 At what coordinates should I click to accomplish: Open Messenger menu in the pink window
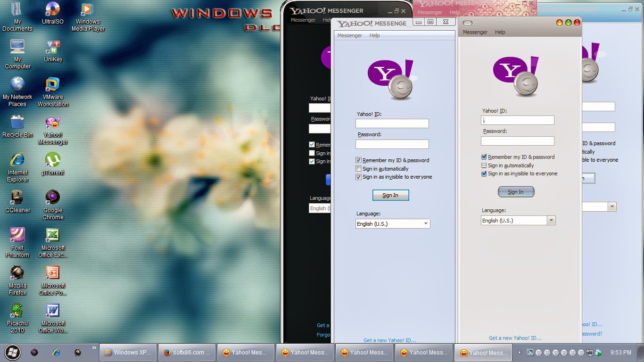coord(430,13)
